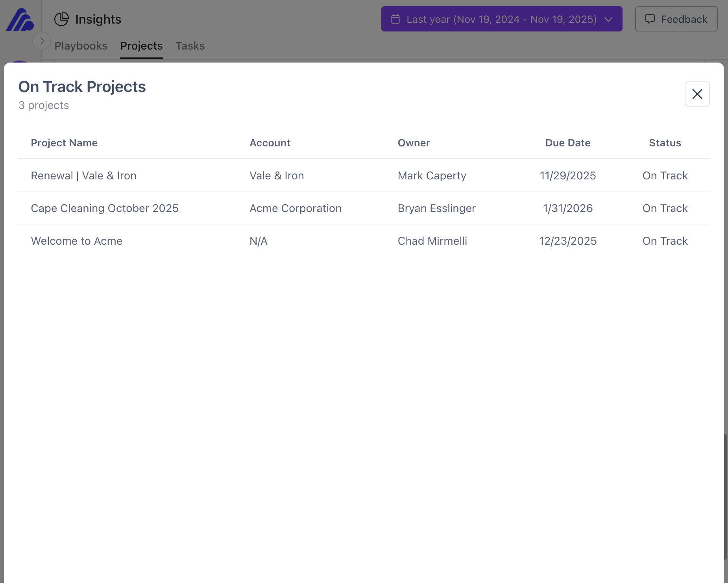Open the Last year date range dropdown
728x583 pixels.
coord(501,19)
